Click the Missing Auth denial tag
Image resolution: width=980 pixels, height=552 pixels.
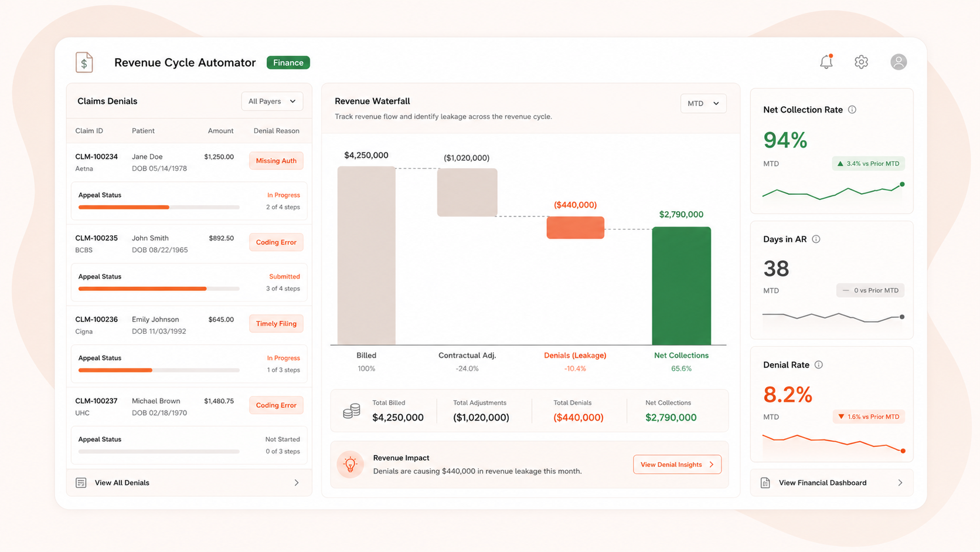tap(276, 161)
